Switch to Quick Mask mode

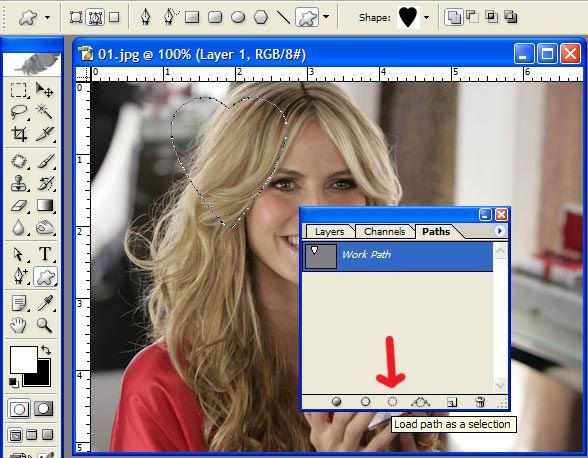(x=44, y=409)
